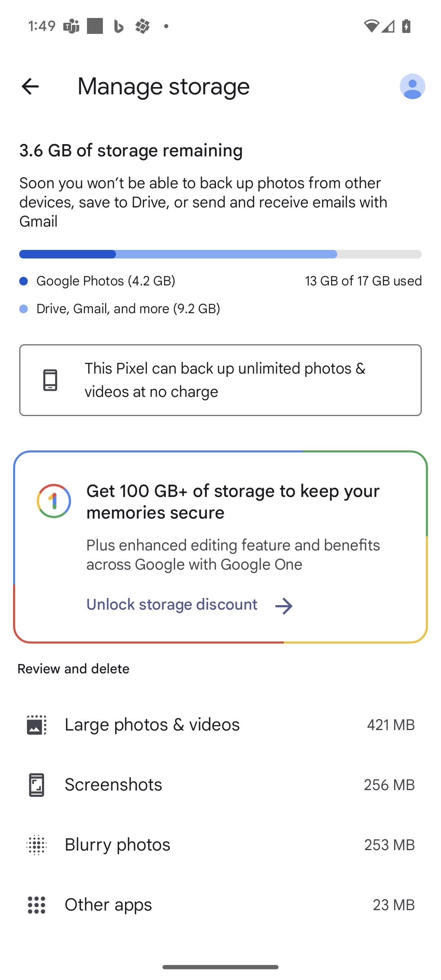
Task: Click the Unlock storage discount link
Action: coord(172,604)
